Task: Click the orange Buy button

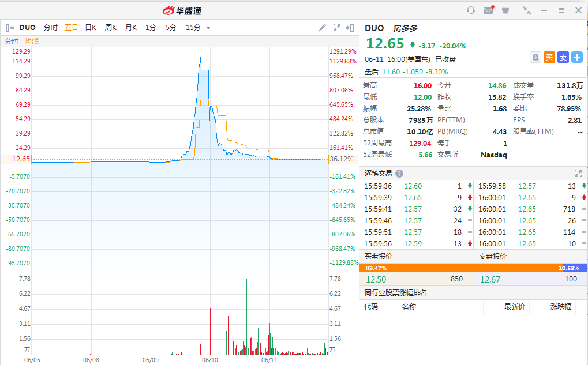Action: pyautogui.click(x=549, y=57)
